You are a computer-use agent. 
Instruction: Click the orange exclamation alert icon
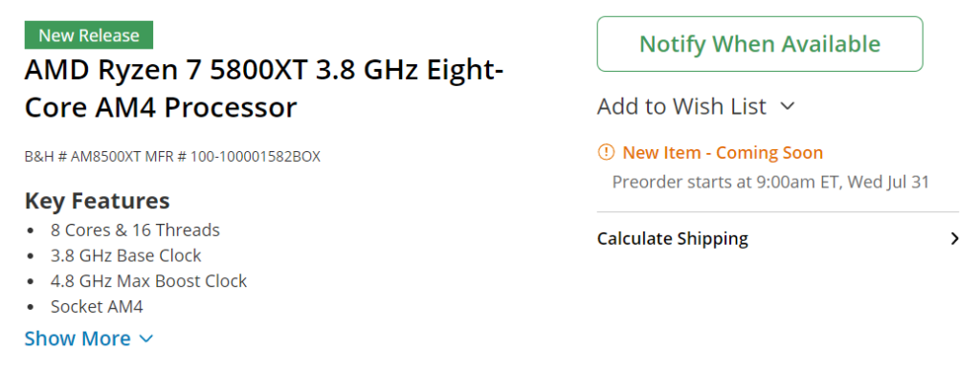pyautogui.click(x=606, y=152)
